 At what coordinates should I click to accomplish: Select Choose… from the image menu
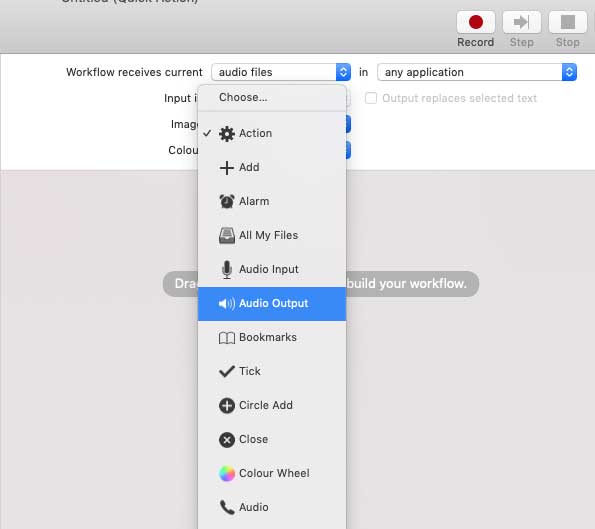[272, 98]
